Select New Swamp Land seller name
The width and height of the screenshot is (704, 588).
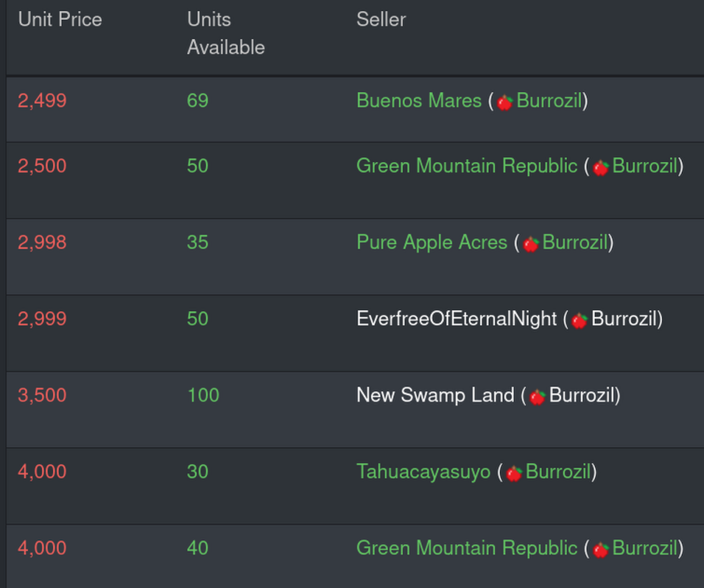point(435,395)
